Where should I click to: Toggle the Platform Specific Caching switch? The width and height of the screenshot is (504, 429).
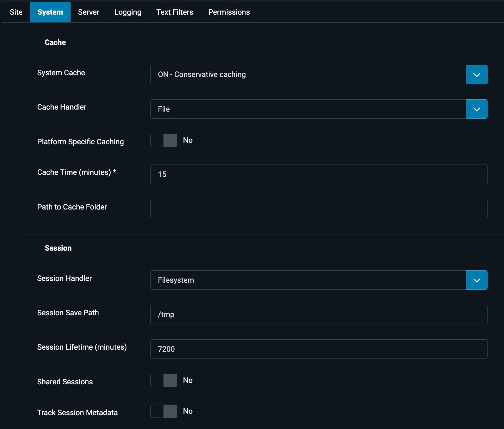click(x=164, y=140)
